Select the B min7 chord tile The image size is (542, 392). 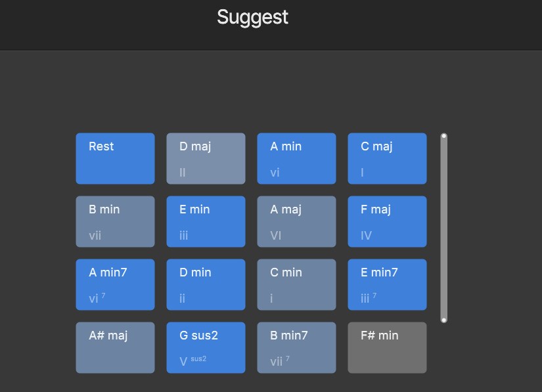(296, 347)
